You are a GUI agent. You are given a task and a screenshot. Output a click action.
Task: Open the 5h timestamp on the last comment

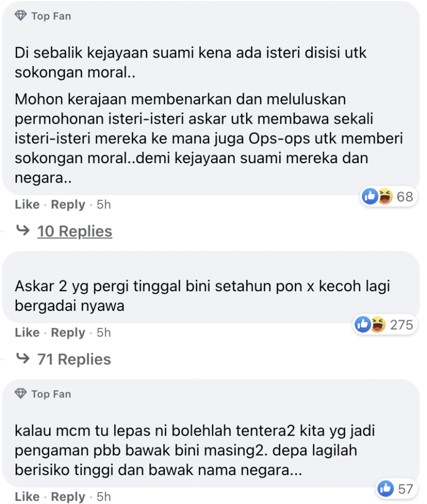point(104,497)
